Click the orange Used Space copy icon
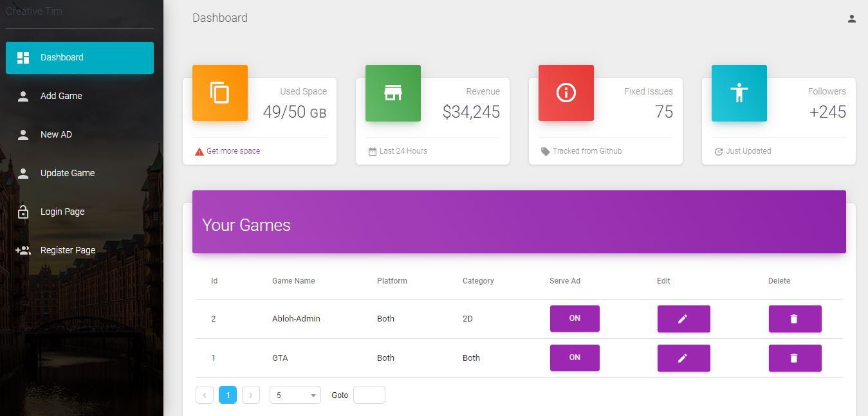868x416 pixels. tap(220, 93)
